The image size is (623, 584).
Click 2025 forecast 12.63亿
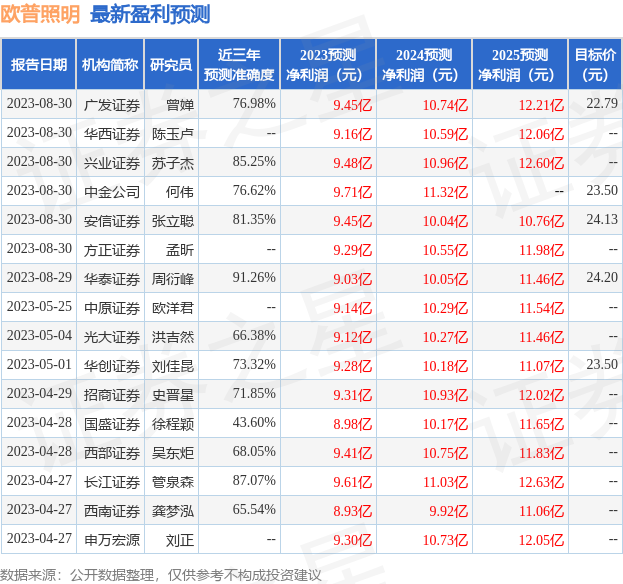tap(541, 482)
